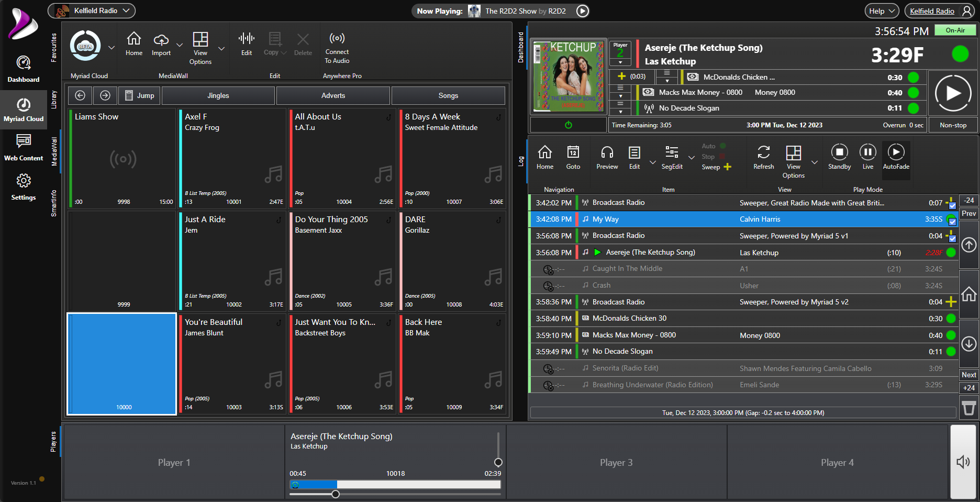980x502 pixels.
Task: Expand the Myriad Cloud BETA dropdown arrow
Action: pos(112,47)
